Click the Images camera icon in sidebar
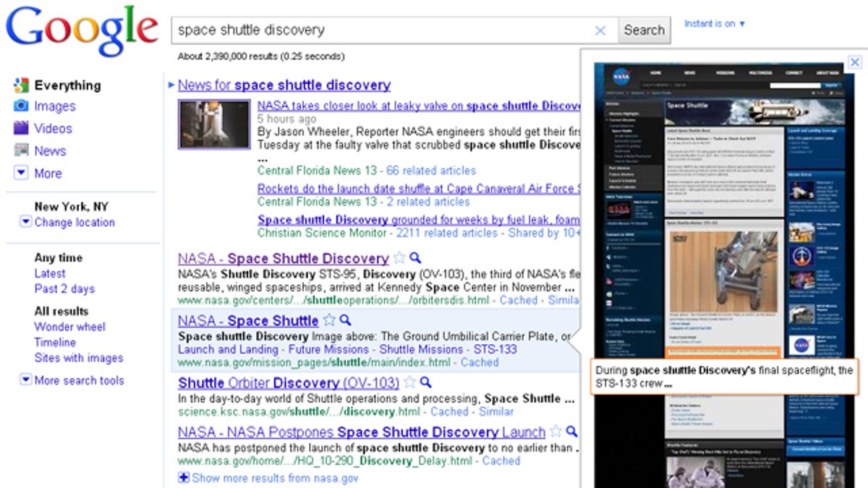868x488 pixels. 21,106
